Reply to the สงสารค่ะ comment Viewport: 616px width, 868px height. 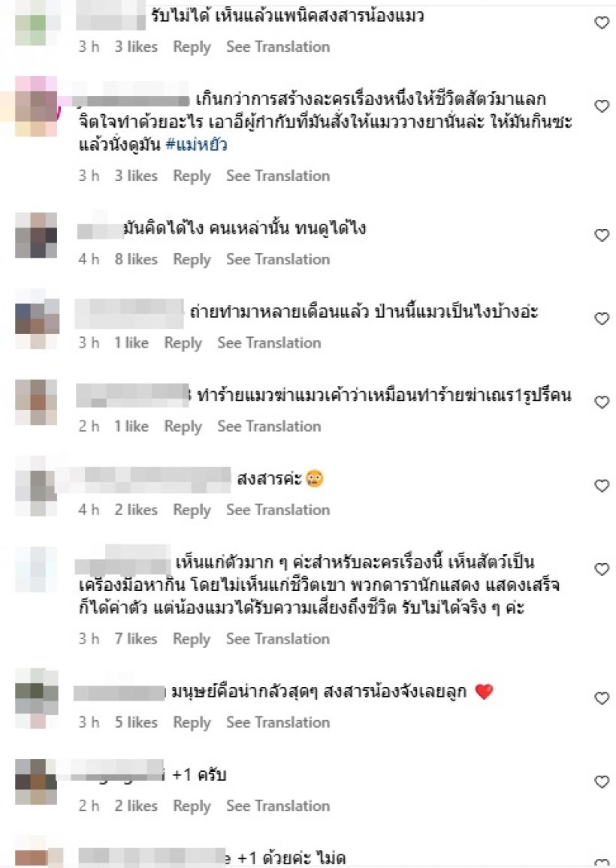point(192,510)
